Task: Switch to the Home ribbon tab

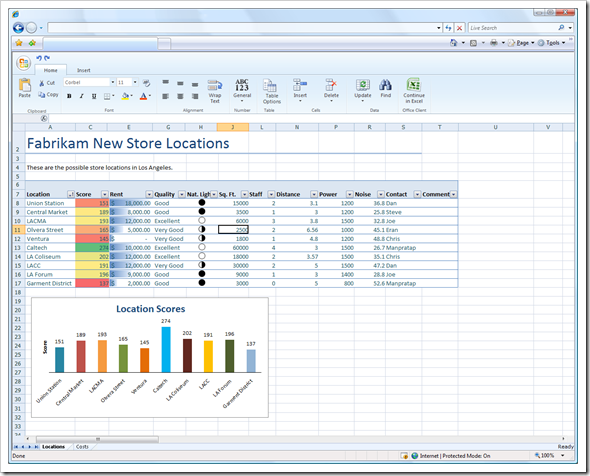Action: (50, 70)
